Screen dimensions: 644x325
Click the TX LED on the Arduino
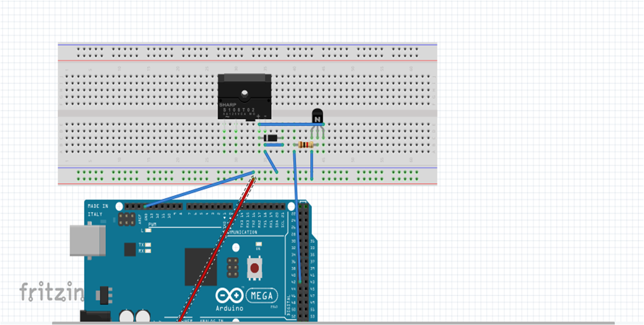(148, 245)
